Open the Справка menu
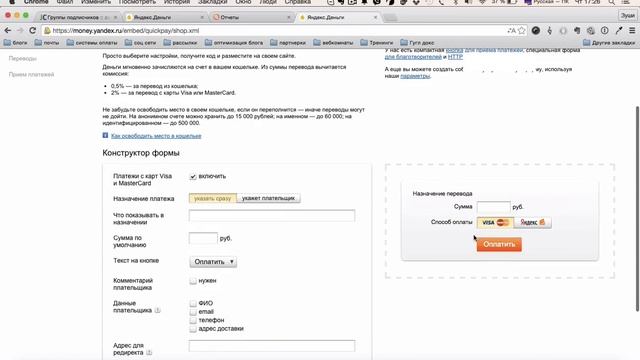This screenshot has height=360, width=640. pos(298,2)
